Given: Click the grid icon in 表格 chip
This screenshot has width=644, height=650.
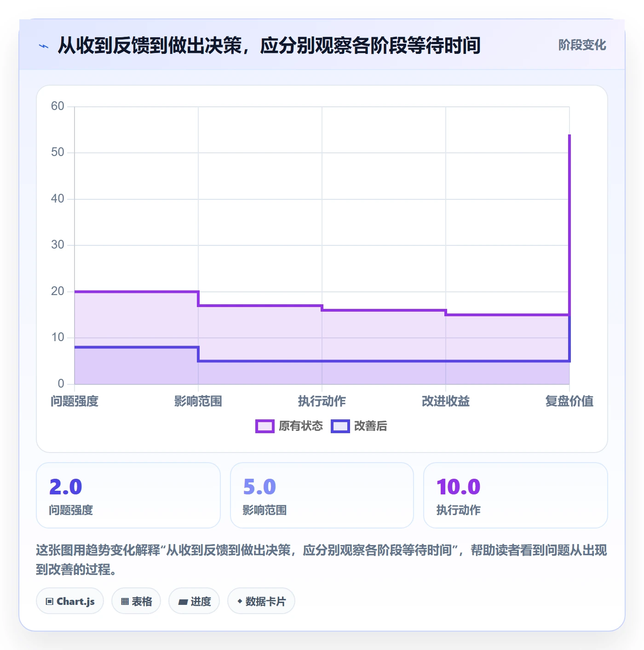Looking at the screenshot, I should pos(125,601).
